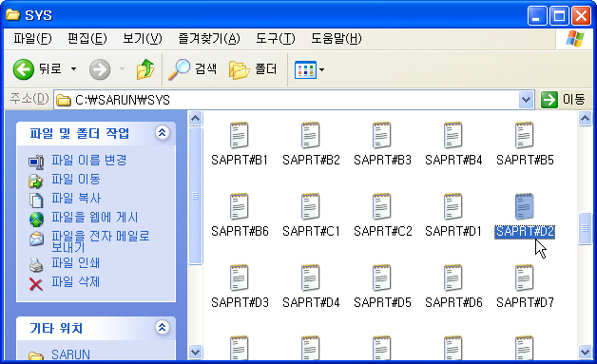Select the SAPRT#D1 file icon
The width and height of the screenshot is (597, 364).
[x=453, y=206]
